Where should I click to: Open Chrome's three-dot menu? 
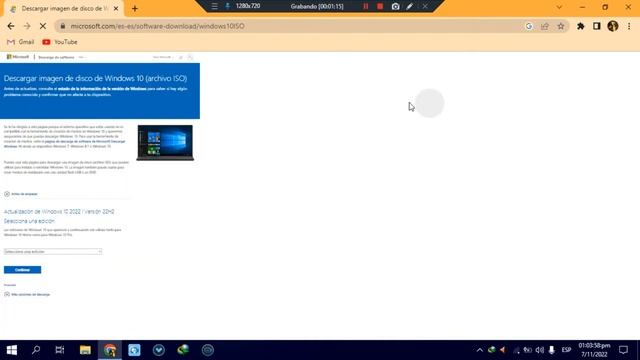click(x=629, y=26)
